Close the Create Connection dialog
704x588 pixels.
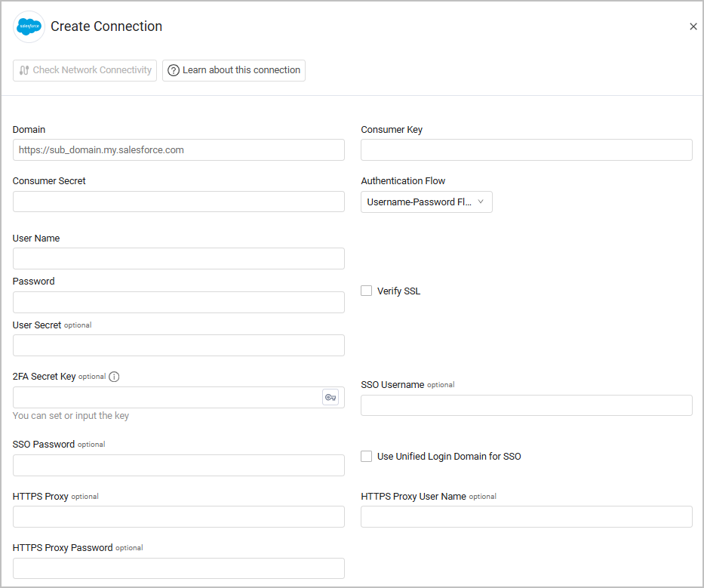(x=693, y=26)
